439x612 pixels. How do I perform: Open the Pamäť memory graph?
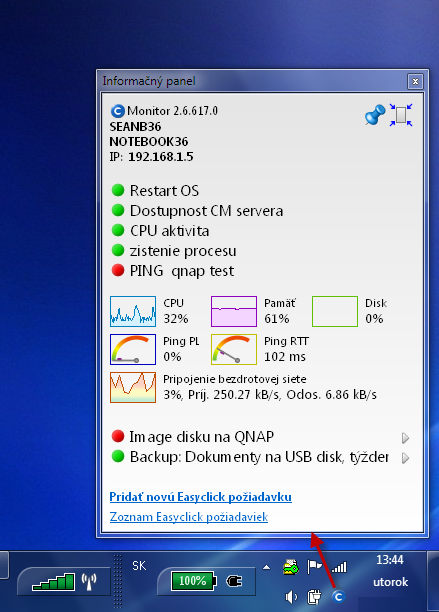tap(234, 311)
